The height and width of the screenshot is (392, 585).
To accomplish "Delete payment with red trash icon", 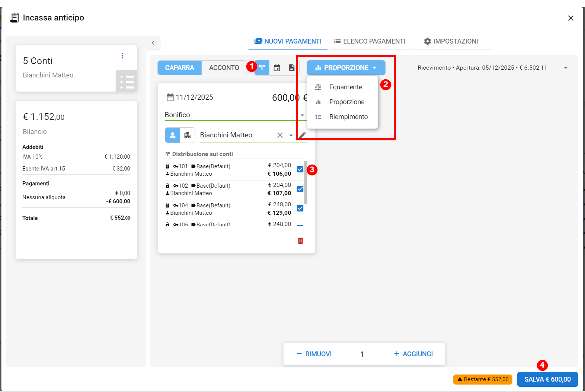I will click(300, 241).
